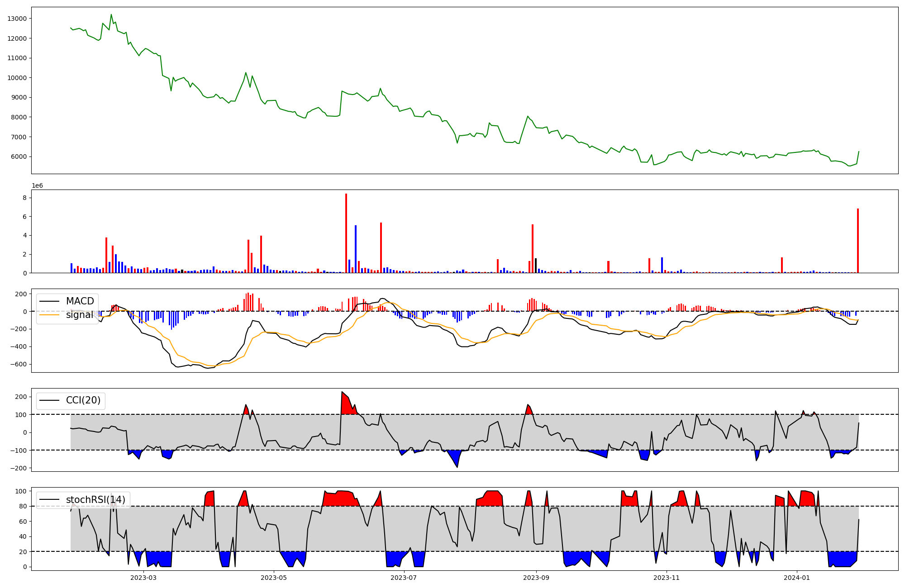The height and width of the screenshot is (588, 905).
Task: Click the 2024-01 x-axis date label
Action: coord(796,578)
